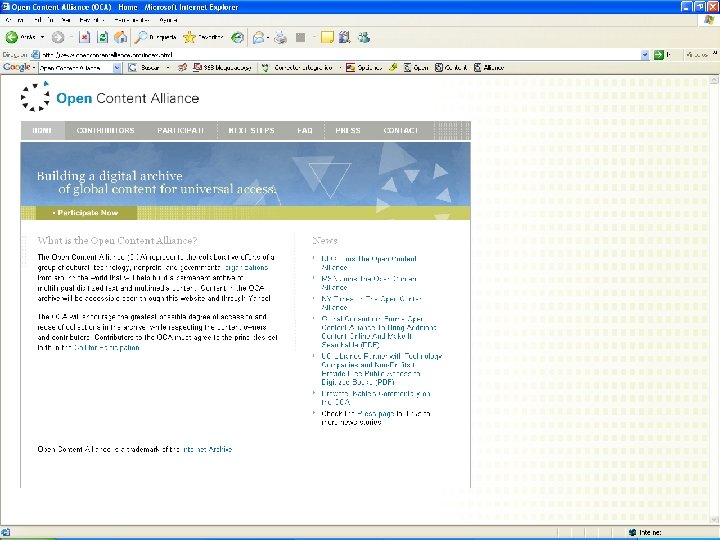Open the Forward history dropdown arrow
This screenshot has width=720, height=540.
[72, 37]
